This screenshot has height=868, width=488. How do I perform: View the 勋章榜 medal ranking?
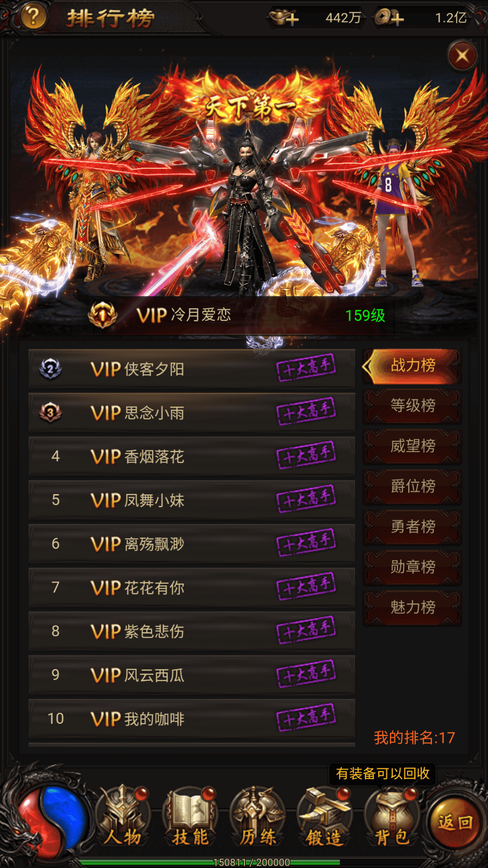click(x=412, y=567)
